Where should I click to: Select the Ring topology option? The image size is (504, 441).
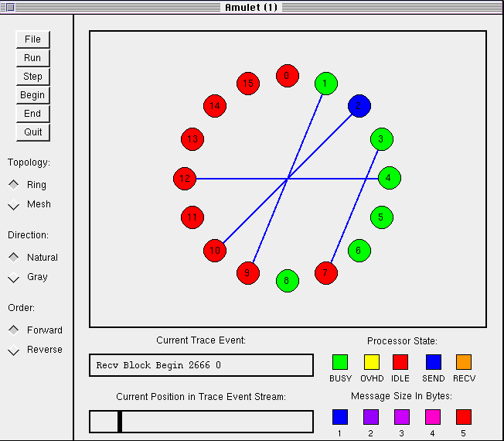click(x=14, y=185)
